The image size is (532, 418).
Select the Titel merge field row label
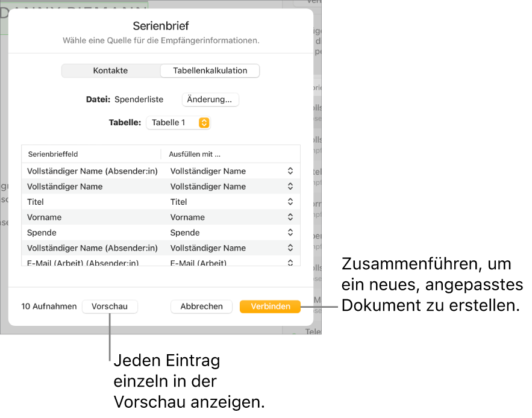(36, 202)
